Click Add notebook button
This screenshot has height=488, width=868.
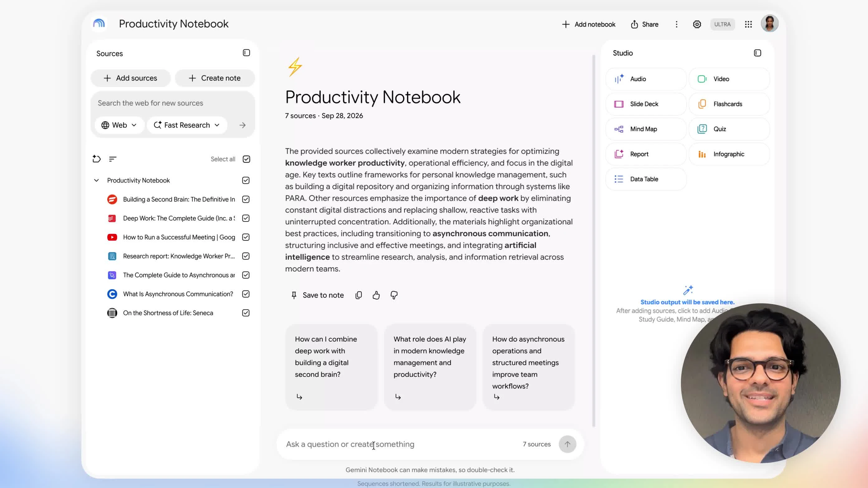coord(588,24)
